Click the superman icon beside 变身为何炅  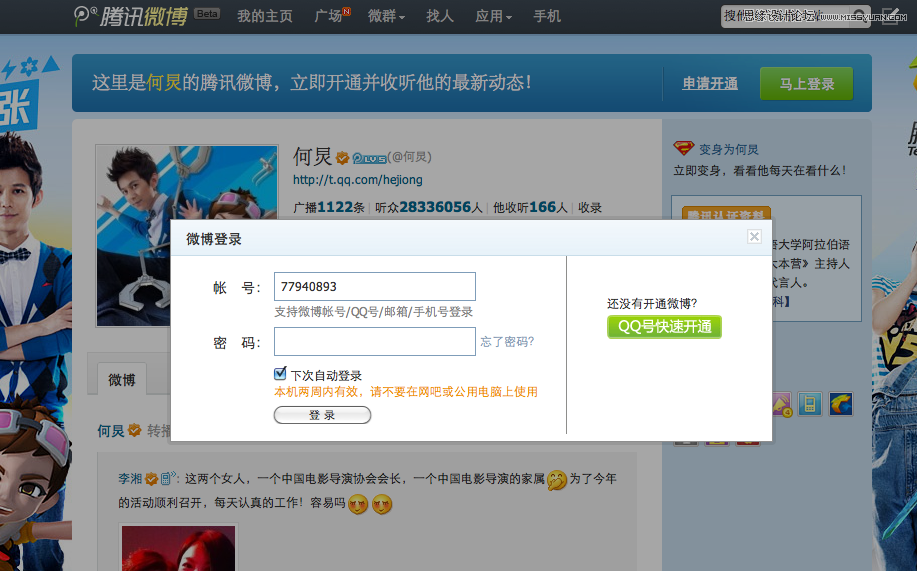[683, 148]
